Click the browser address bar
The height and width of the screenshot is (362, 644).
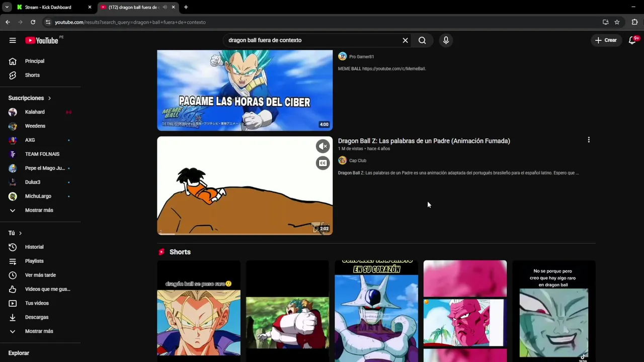point(322,22)
